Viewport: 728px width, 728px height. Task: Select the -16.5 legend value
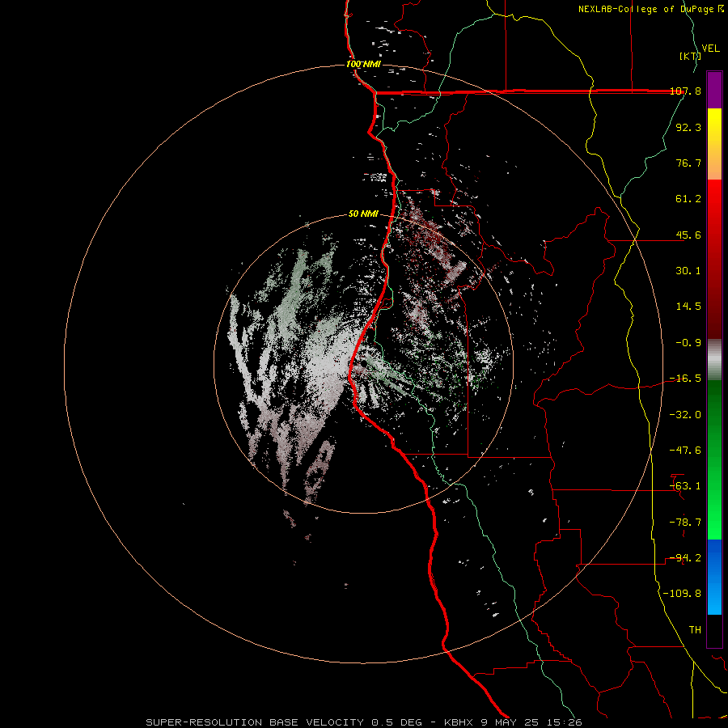coord(685,379)
